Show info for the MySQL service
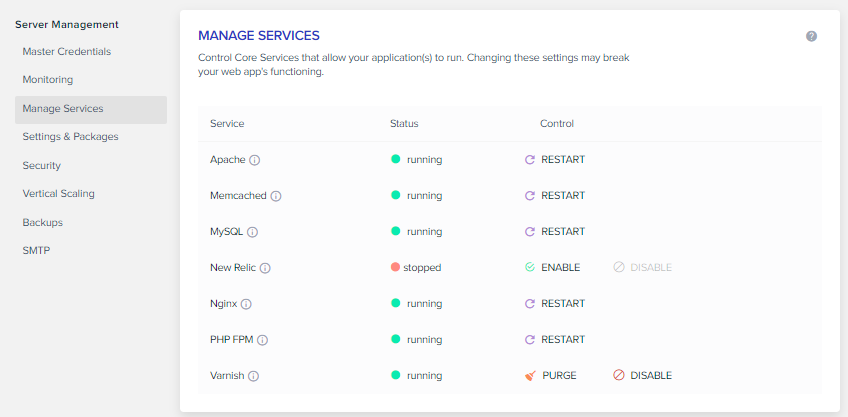The width and height of the screenshot is (848, 417). (253, 232)
